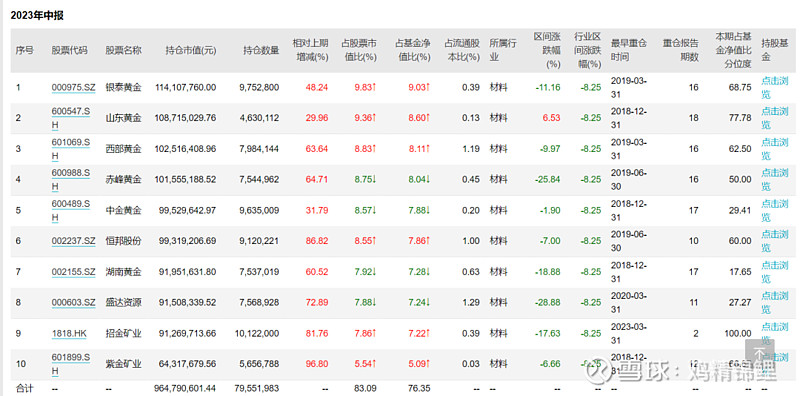Select stock name 招金矿业
This screenshot has width=800, height=396.
123,333
